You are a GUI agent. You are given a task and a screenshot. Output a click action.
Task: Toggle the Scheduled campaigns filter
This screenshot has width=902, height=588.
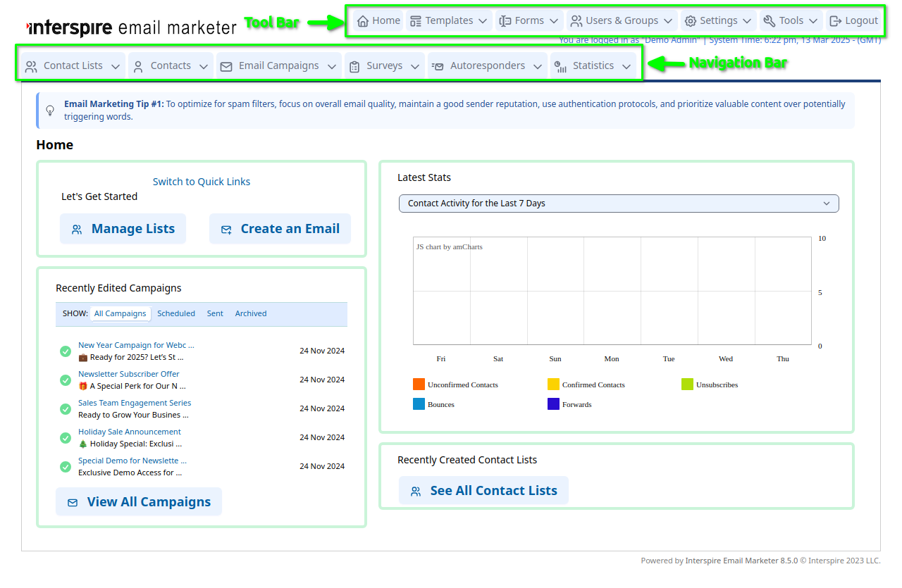[176, 313]
